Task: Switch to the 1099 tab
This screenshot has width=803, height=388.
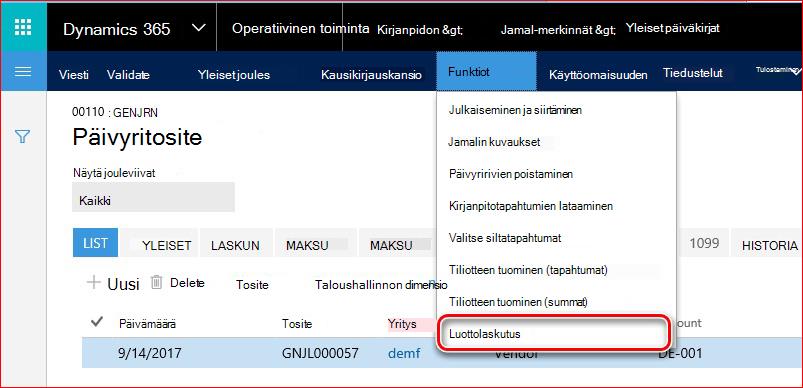Action: tap(704, 243)
